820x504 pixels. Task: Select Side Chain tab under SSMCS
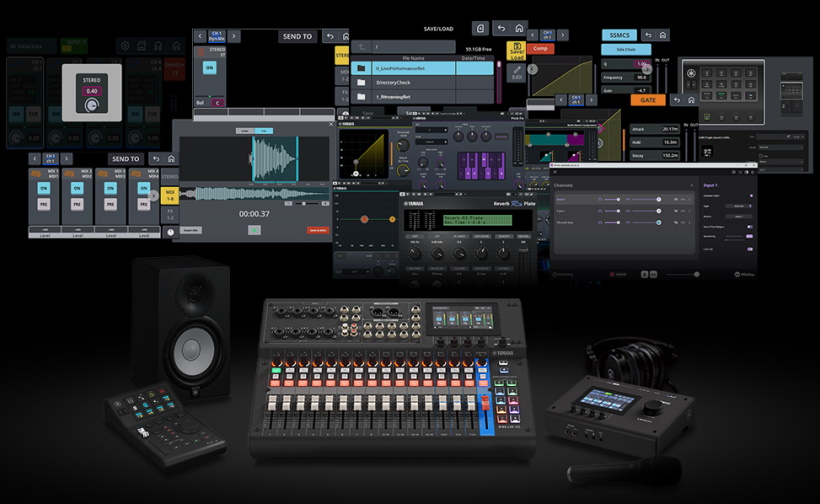(626, 50)
